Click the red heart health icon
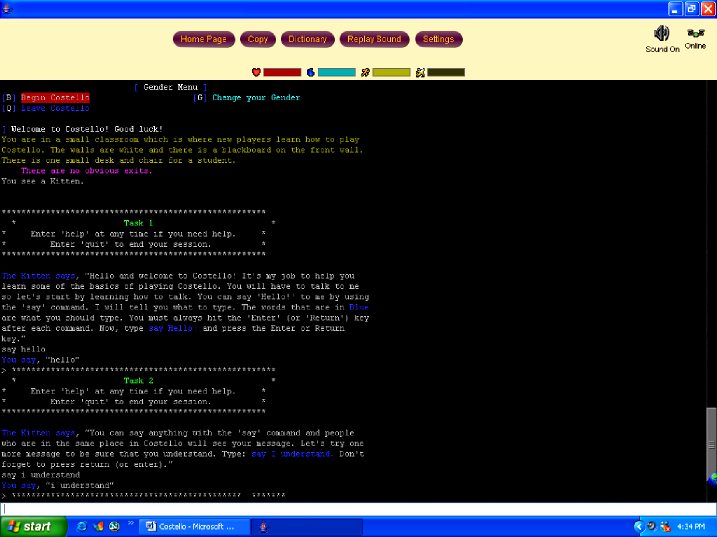This screenshot has height=537, width=717. click(256, 72)
